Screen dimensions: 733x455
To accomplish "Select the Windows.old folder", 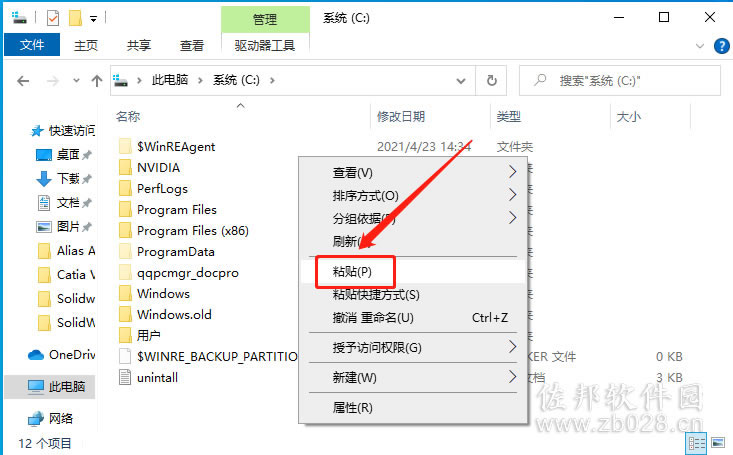I will [165, 315].
